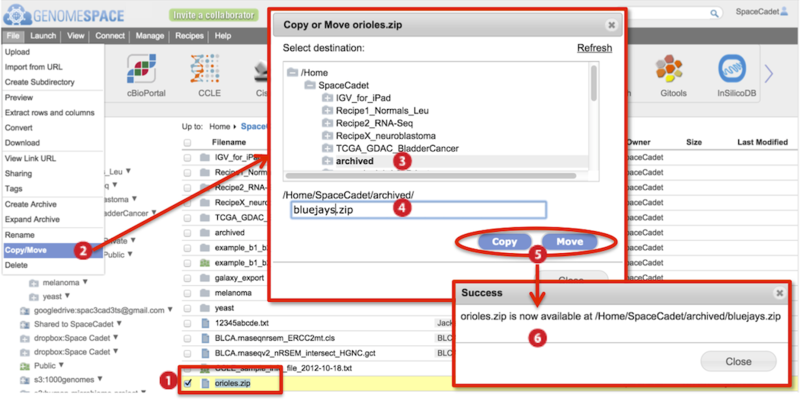800x401 pixels.
Task: Click the destination tree horizontal scrollbar
Action: tap(431, 175)
